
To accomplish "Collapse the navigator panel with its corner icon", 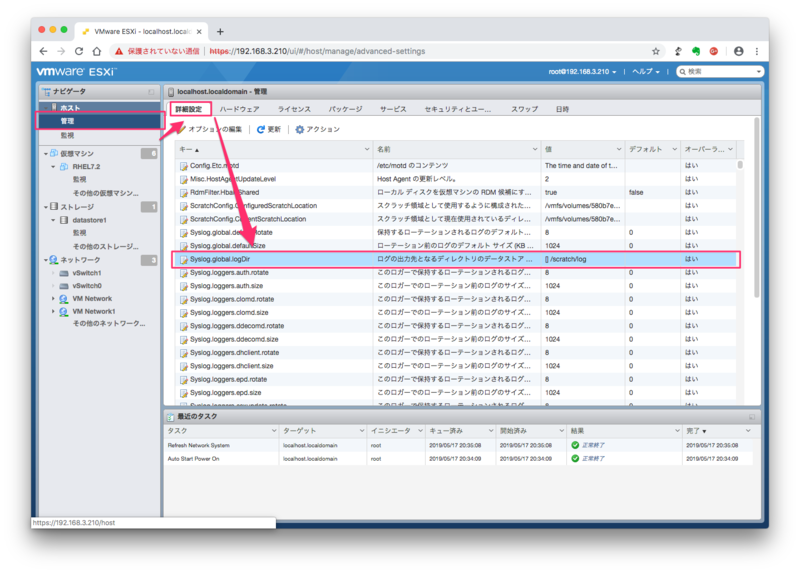I will click(x=151, y=92).
